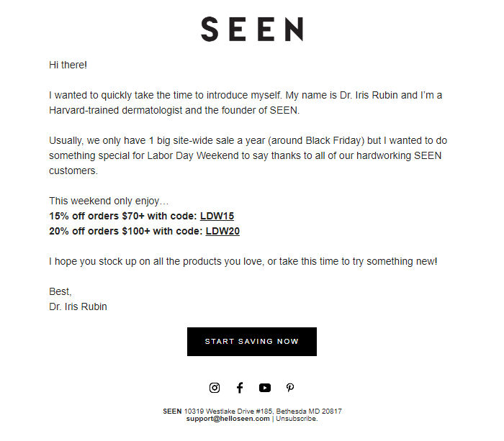Select the LDW20 discount code link
Viewport: 504px width, 441px height.
click(x=222, y=231)
